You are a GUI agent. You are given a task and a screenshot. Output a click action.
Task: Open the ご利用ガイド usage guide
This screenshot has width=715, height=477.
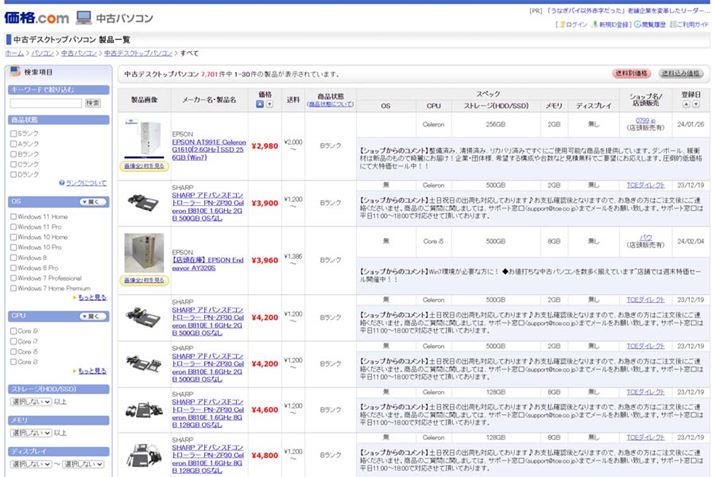click(x=693, y=24)
